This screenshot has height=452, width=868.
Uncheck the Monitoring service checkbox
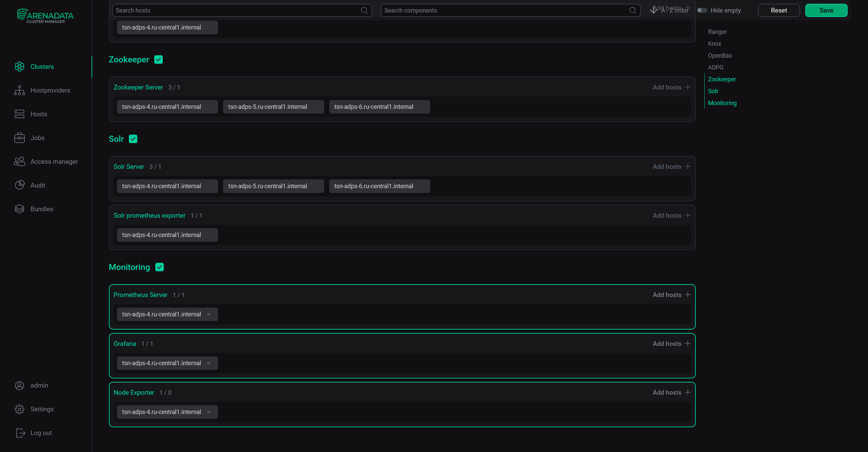click(159, 267)
